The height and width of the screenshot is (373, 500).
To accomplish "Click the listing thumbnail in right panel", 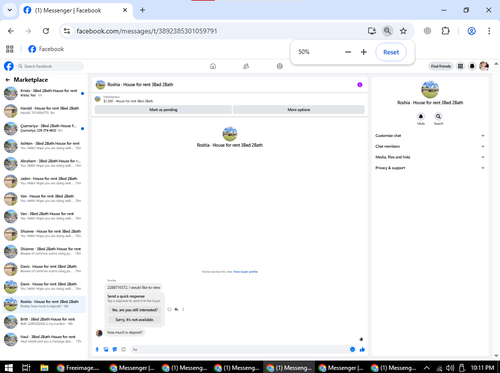I will [x=430, y=89].
